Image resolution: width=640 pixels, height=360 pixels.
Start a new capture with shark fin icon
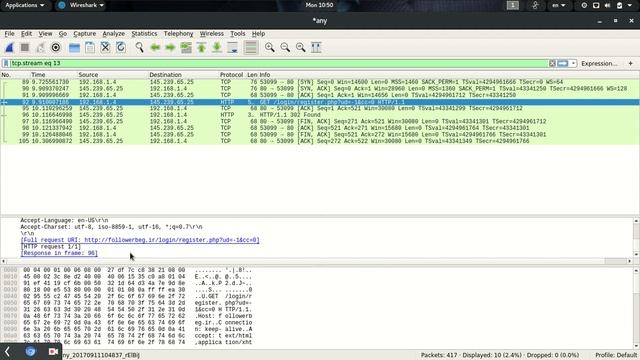[x=9, y=47]
